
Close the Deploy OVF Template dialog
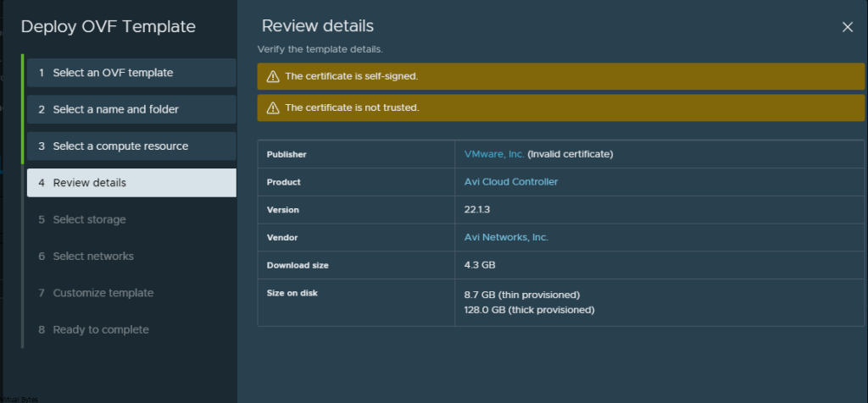point(847,27)
